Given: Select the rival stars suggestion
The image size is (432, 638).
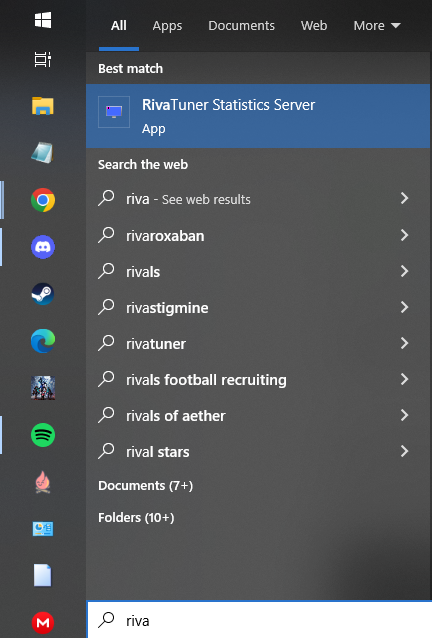Looking at the screenshot, I should tap(258, 452).
